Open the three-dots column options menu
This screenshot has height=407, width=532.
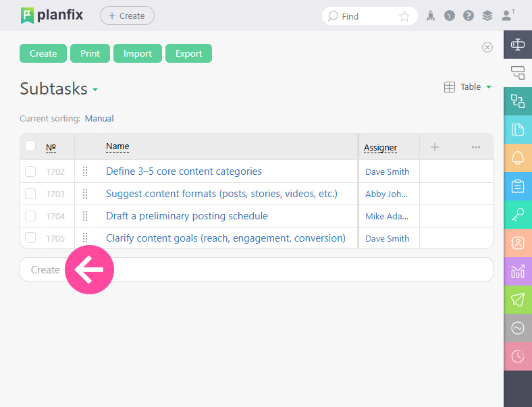coord(476,147)
